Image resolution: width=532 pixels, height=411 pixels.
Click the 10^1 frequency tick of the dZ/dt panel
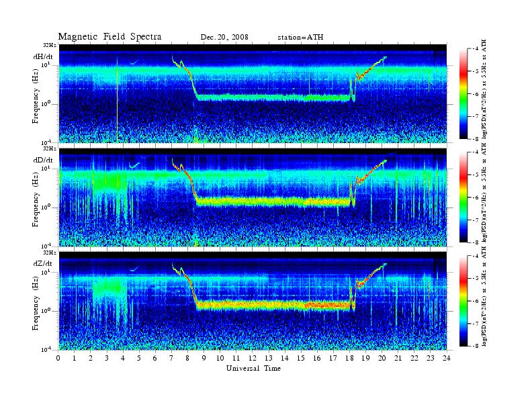[46, 271]
